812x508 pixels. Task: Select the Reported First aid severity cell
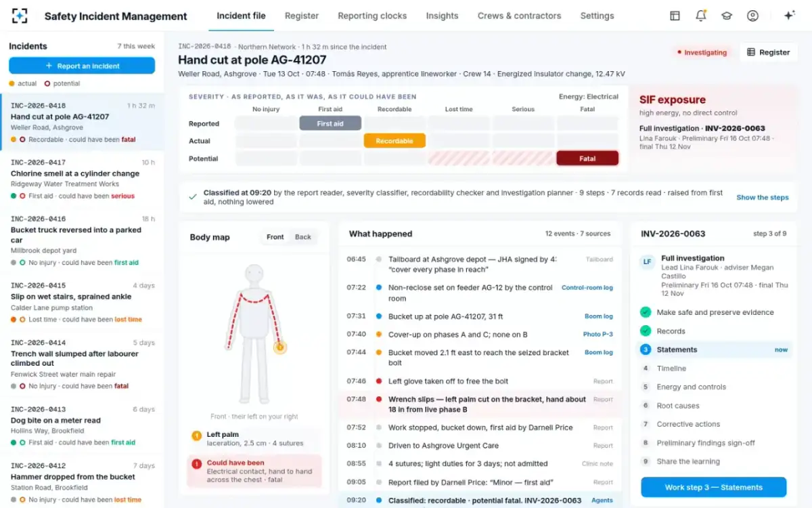point(330,123)
